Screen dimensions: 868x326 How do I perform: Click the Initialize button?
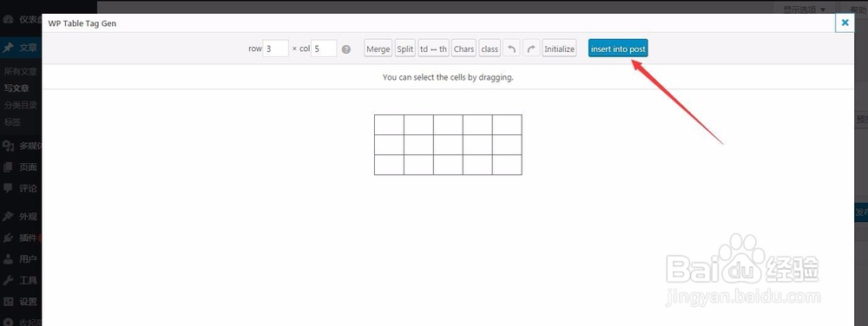click(559, 49)
